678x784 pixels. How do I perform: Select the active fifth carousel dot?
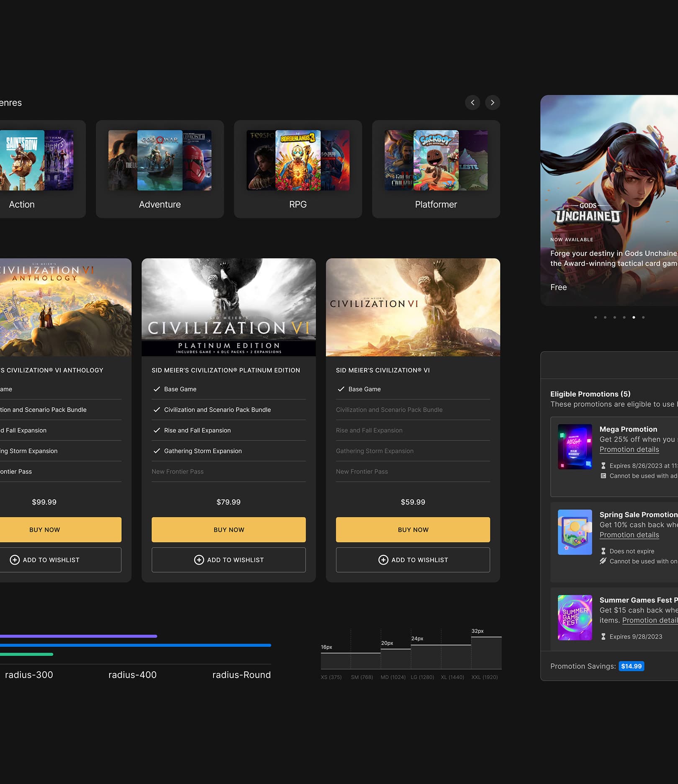pyautogui.click(x=634, y=317)
